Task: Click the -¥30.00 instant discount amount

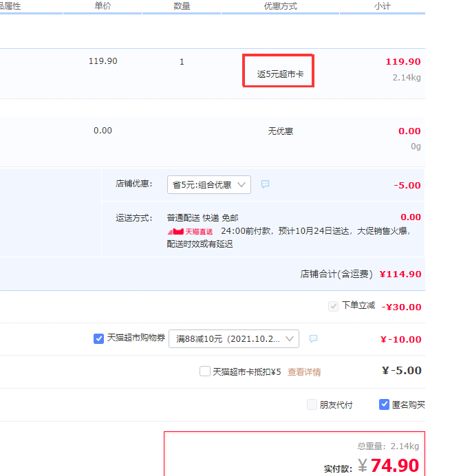Action: pos(401,307)
